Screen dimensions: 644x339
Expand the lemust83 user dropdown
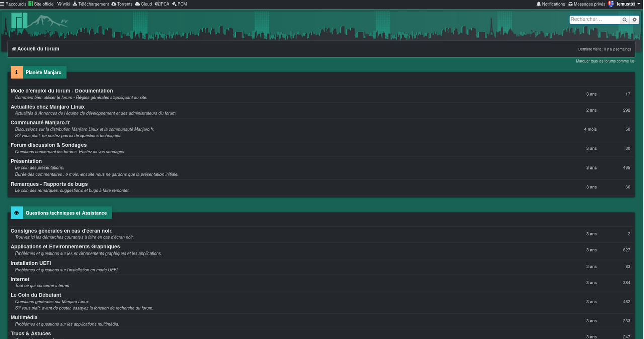click(x=629, y=4)
